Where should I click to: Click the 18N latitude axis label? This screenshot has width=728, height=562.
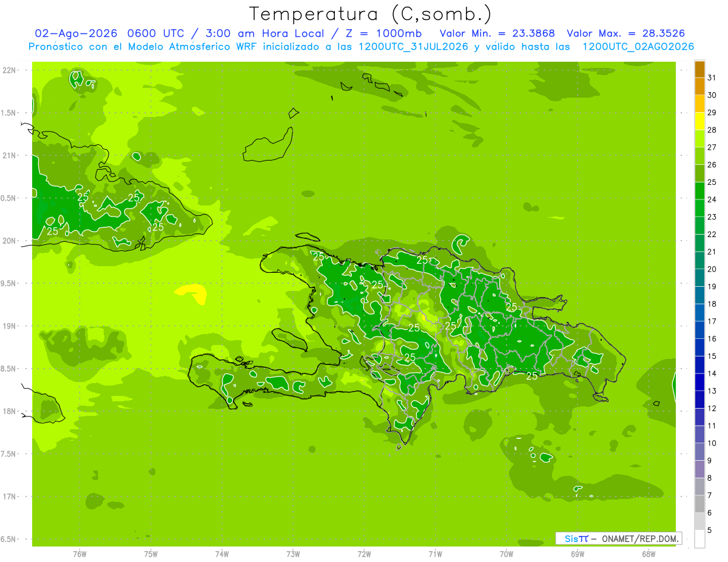click(x=10, y=411)
